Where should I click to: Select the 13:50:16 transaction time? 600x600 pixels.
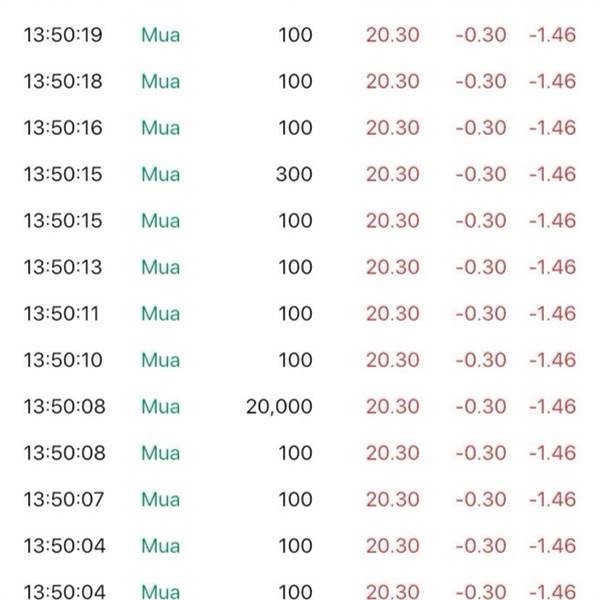[63, 128]
